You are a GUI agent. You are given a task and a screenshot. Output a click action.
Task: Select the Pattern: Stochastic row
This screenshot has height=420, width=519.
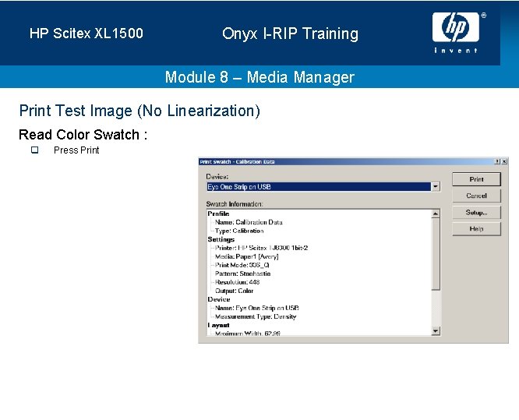pos(242,274)
